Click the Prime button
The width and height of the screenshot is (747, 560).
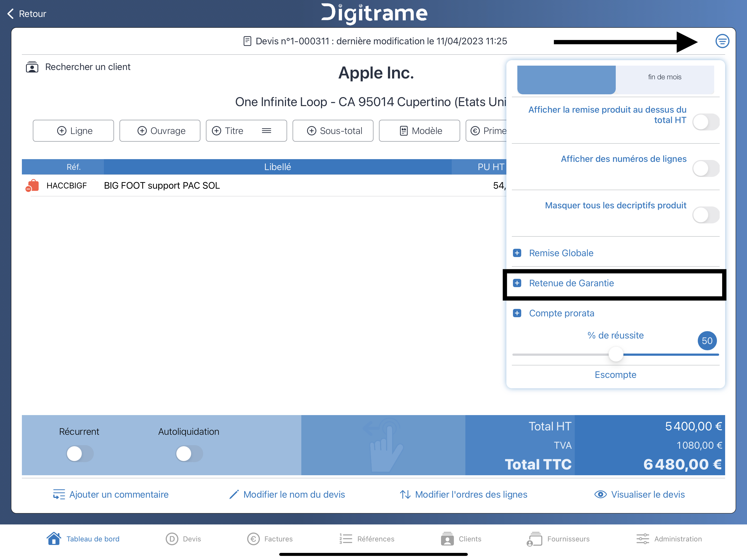486,131
